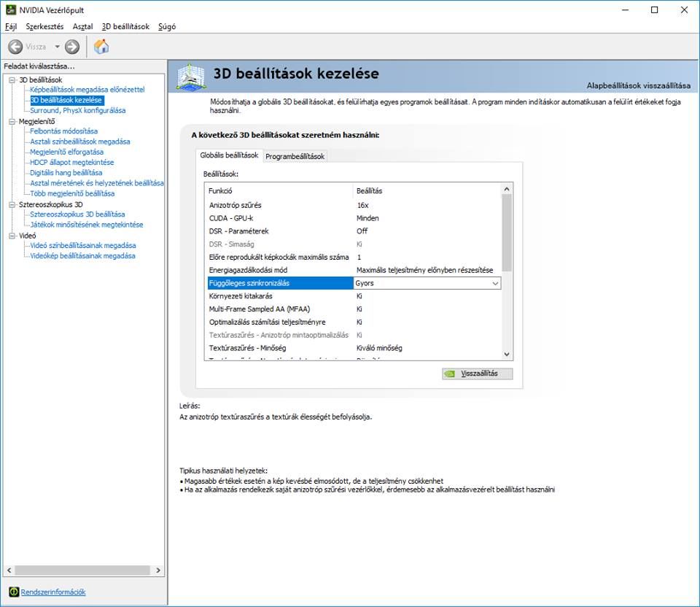Open Digitális hang beállítása
700x607 pixels.
66,173
